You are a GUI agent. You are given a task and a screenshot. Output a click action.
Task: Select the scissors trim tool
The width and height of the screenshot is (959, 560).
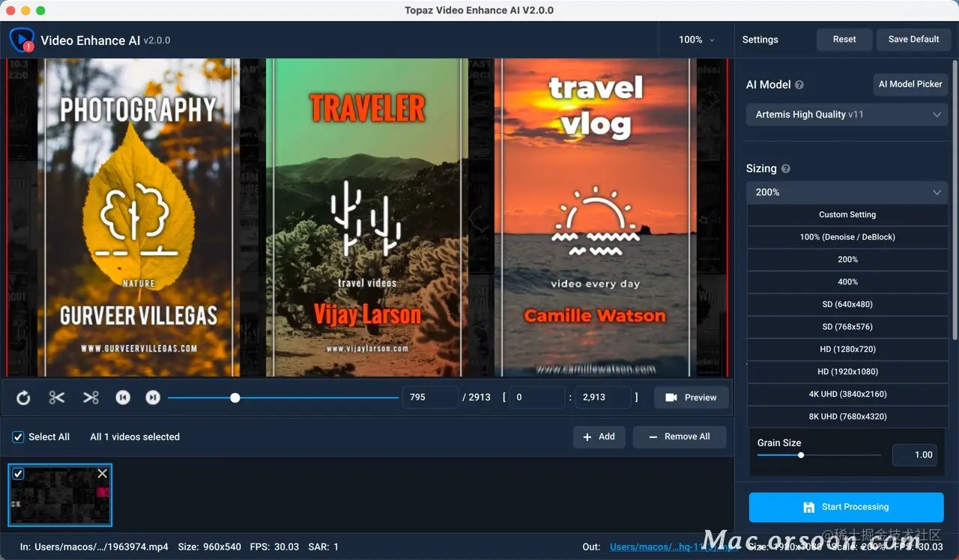tap(57, 398)
